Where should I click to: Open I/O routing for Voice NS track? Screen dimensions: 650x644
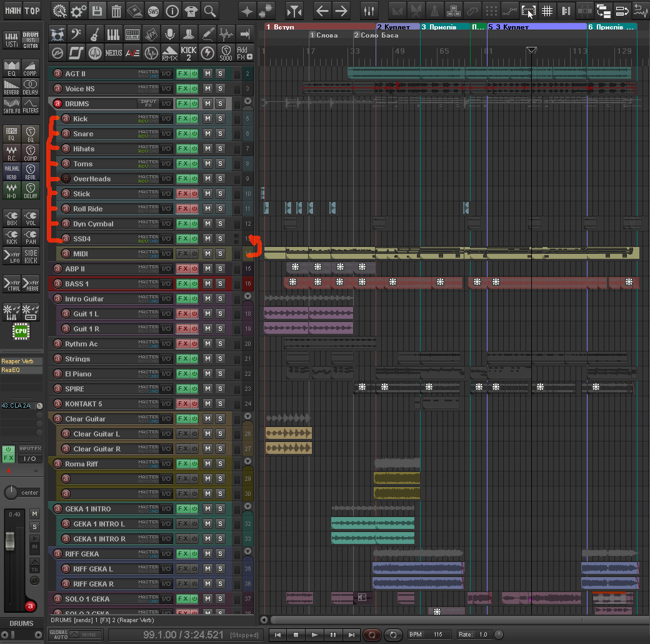tap(166, 89)
